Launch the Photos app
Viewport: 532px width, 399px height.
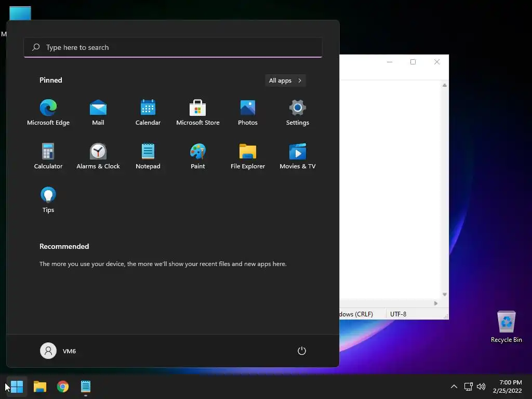click(x=248, y=113)
